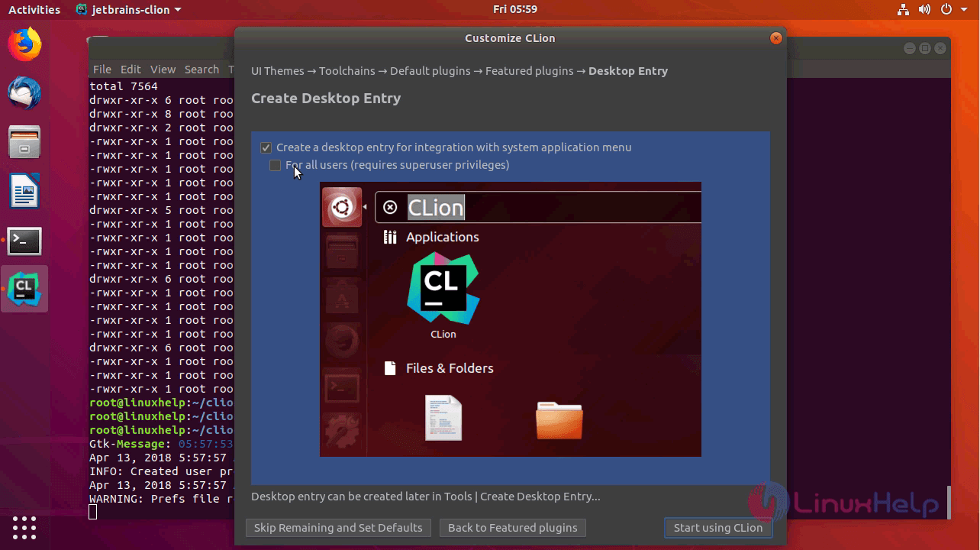This screenshot has width=980, height=550.
Task: Open the power menu icon in top bar
Action: (946, 10)
